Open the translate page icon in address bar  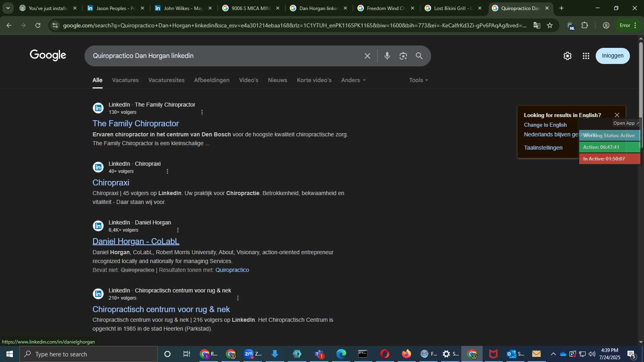(x=537, y=25)
